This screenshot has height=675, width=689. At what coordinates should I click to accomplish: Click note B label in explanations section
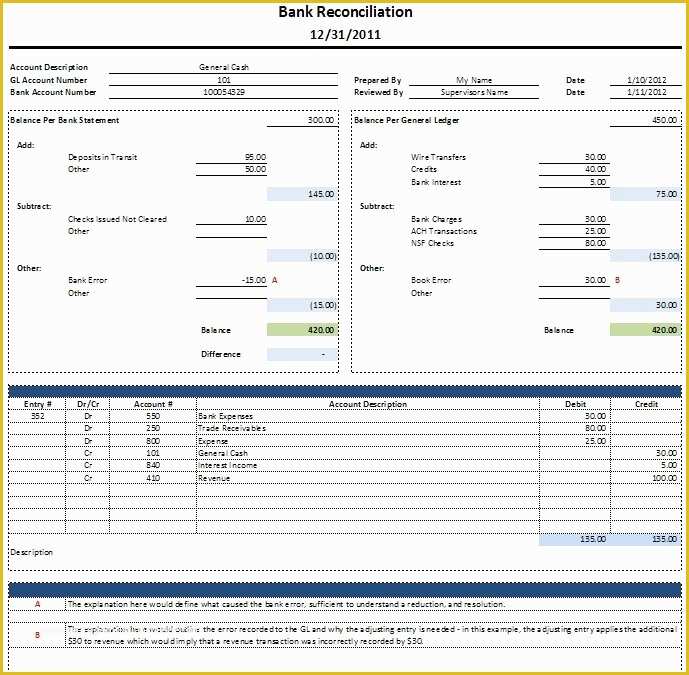[37, 635]
